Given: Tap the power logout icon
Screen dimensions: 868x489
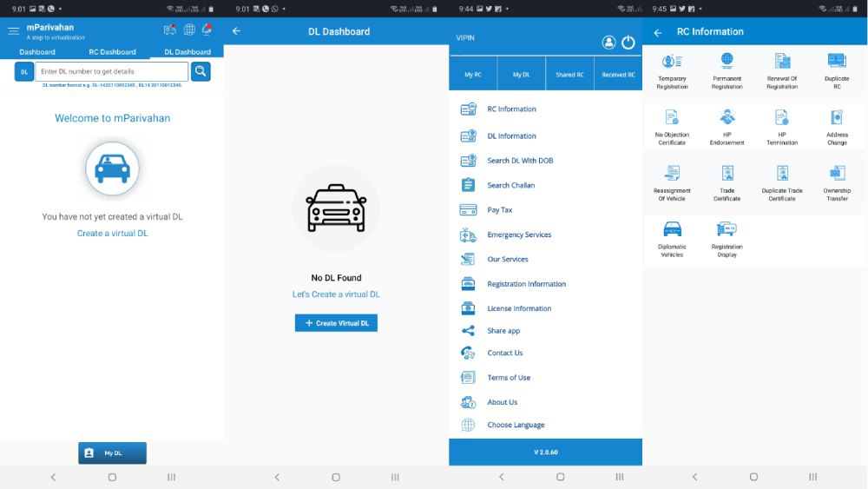Looking at the screenshot, I should tap(628, 42).
